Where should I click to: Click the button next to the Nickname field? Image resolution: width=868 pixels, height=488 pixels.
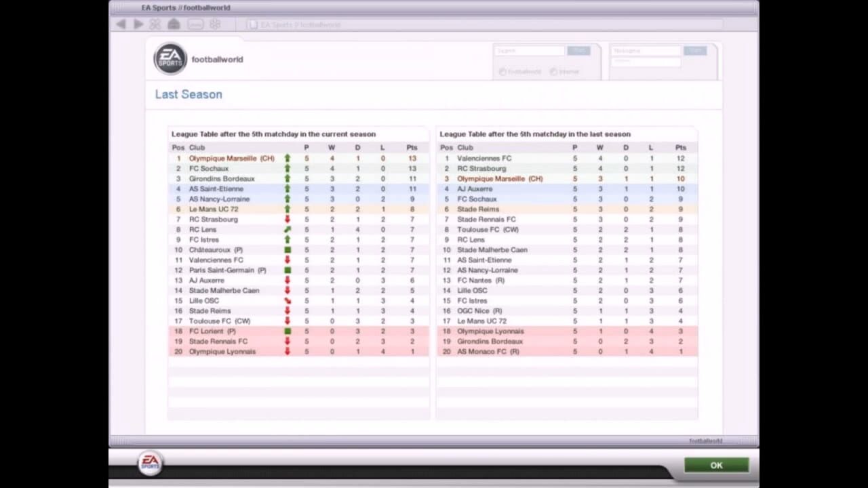pyautogui.click(x=695, y=51)
